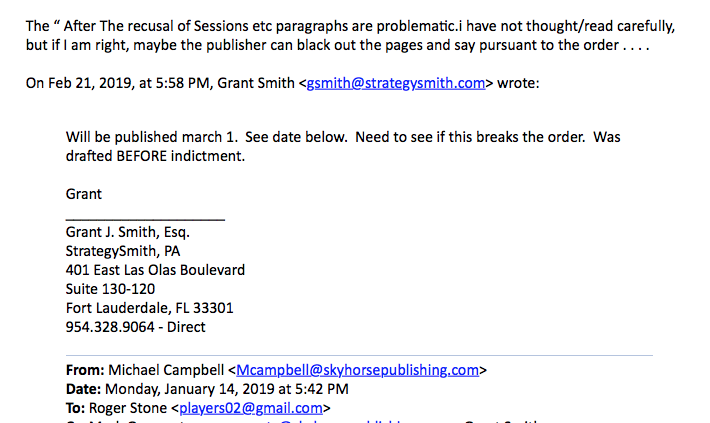Click the bold Date: header label
Viewport: 710px width, 423px height.
click(x=84, y=388)
